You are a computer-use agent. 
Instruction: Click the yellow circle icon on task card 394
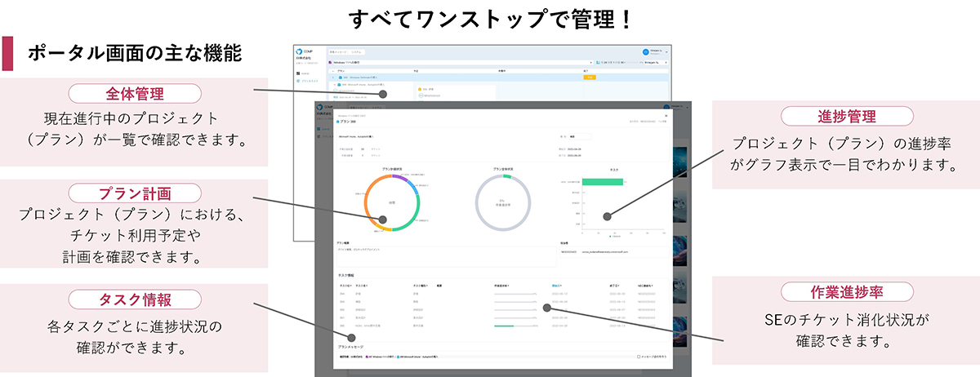click(420, 89)
